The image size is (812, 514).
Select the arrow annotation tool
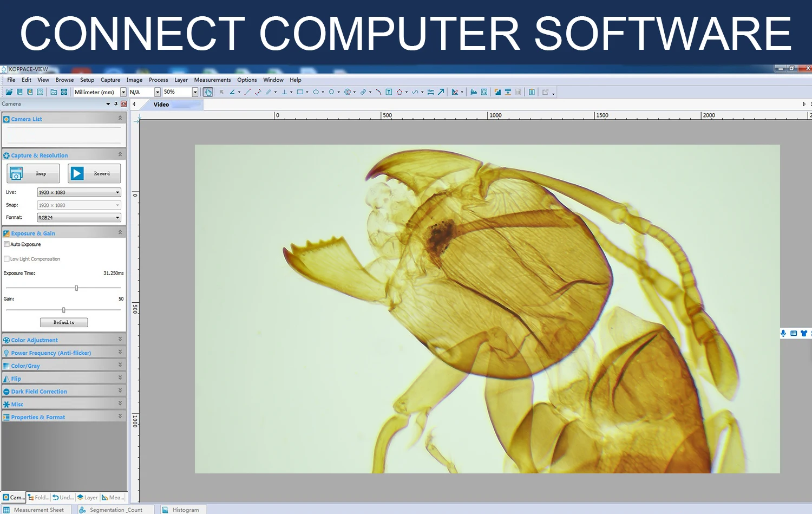pos(441,92)
